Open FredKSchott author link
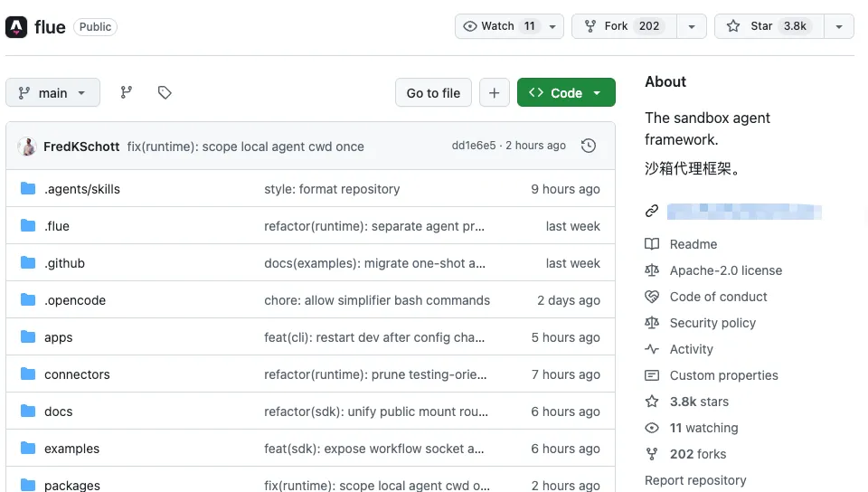The image size is (868, 492). point(81,147)
